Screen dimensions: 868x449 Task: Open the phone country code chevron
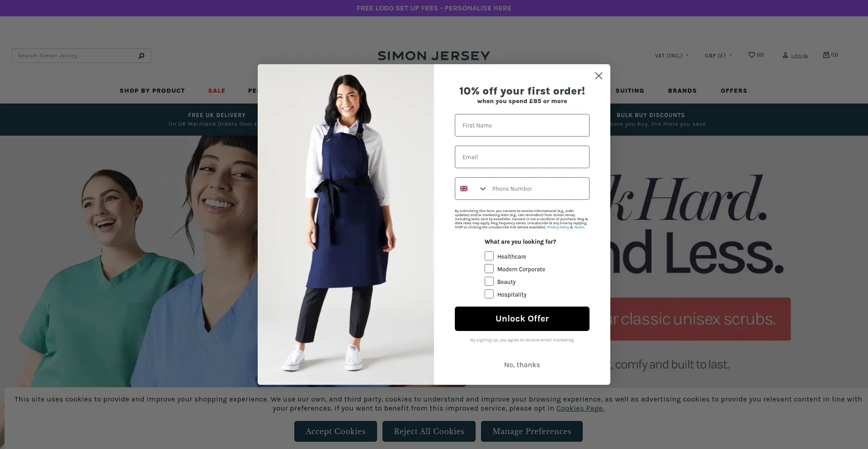tap(483, 189)
